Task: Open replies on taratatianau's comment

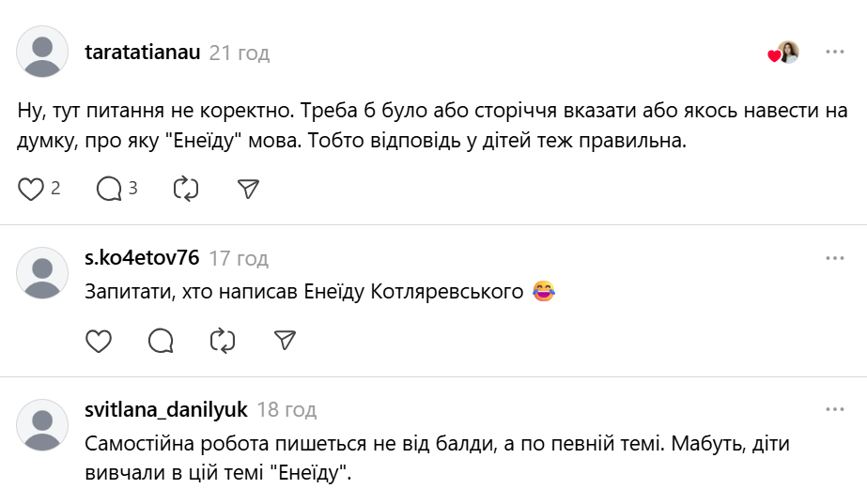Action: pos(110,189)
